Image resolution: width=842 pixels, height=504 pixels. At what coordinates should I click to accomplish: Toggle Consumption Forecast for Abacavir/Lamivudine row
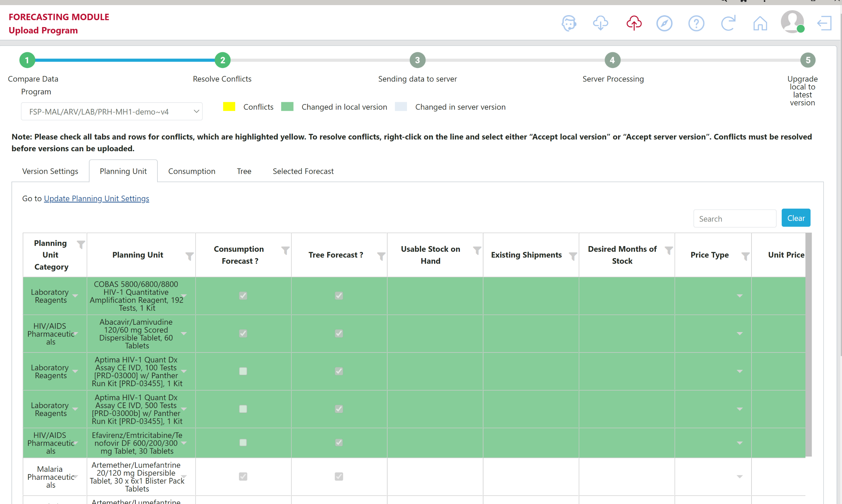243,334
